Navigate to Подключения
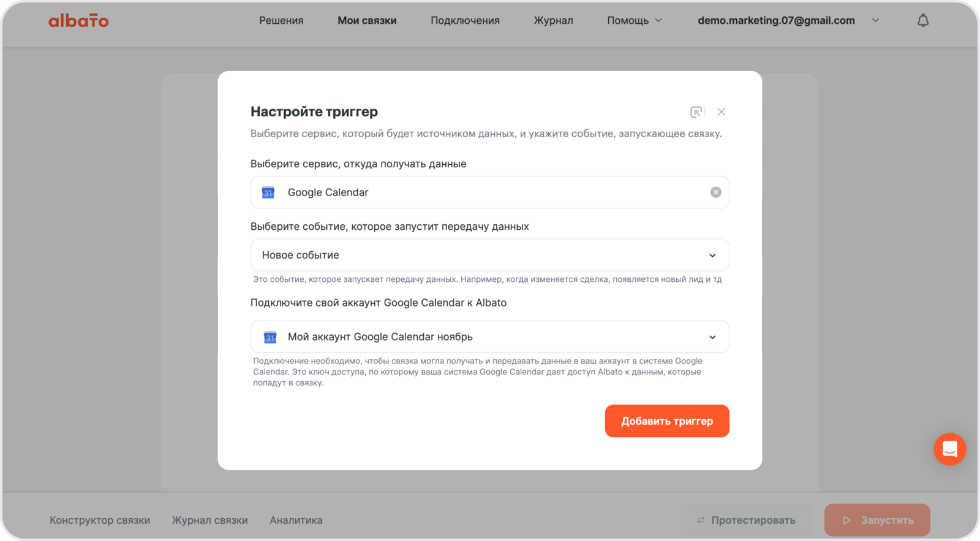 465,21
